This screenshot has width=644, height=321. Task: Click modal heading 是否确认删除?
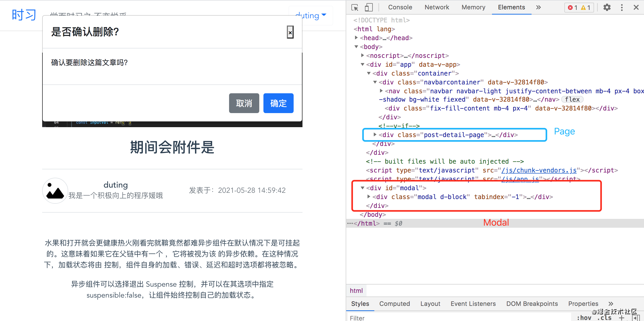click(85, 32)
